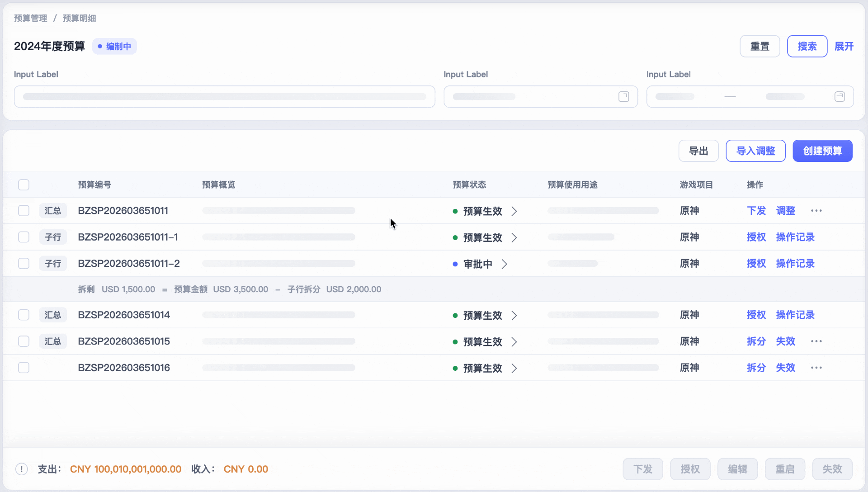Click the 编制中 status badge

click(x=114, y=46)
